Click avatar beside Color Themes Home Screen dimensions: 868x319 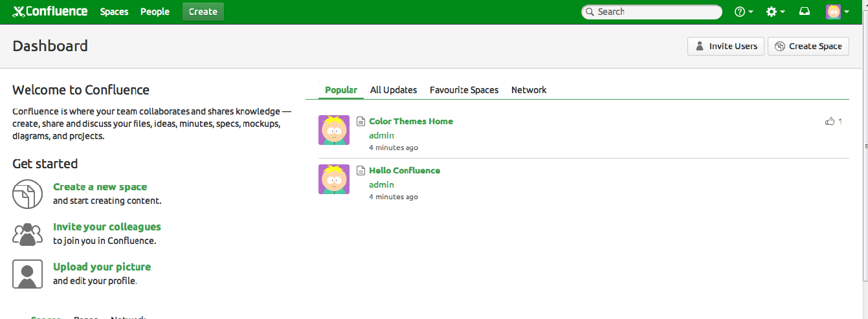334,130
